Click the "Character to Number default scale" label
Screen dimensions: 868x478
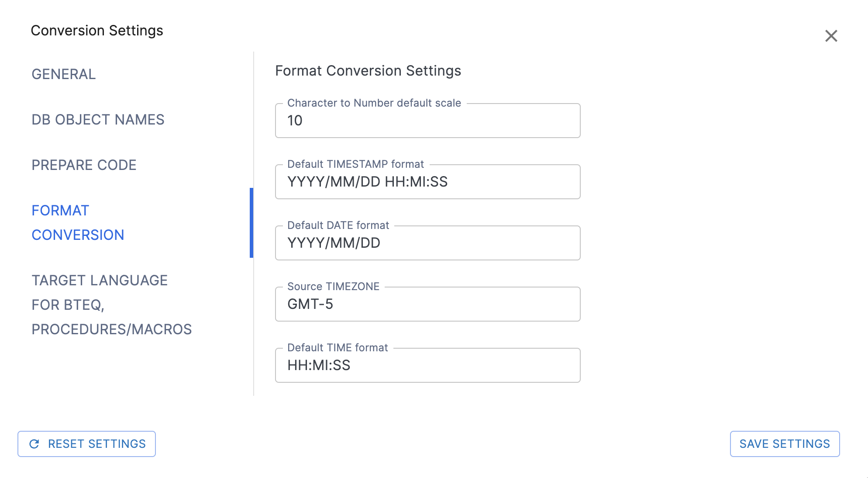click(x=374, y=103)
